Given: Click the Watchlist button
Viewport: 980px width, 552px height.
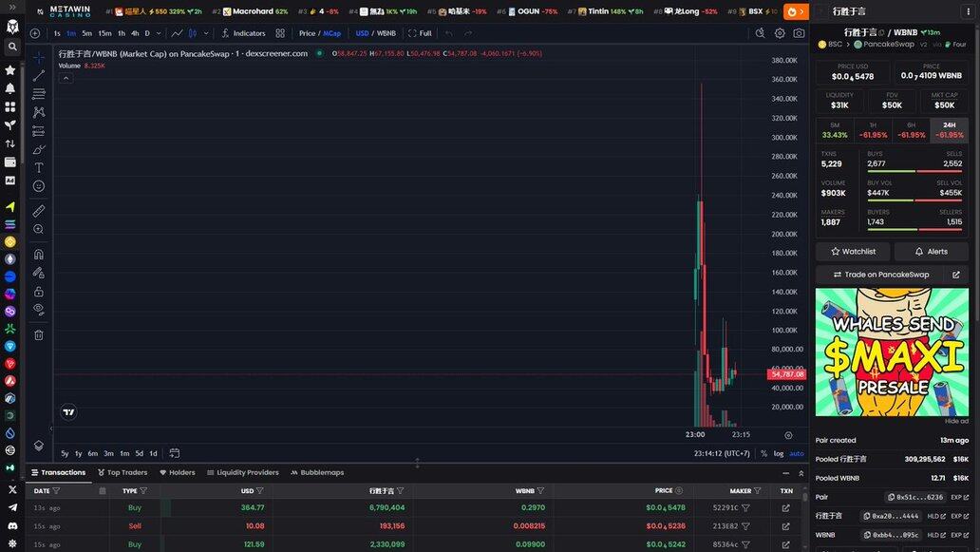Looking at the screenshot, I should coord(853,252).
